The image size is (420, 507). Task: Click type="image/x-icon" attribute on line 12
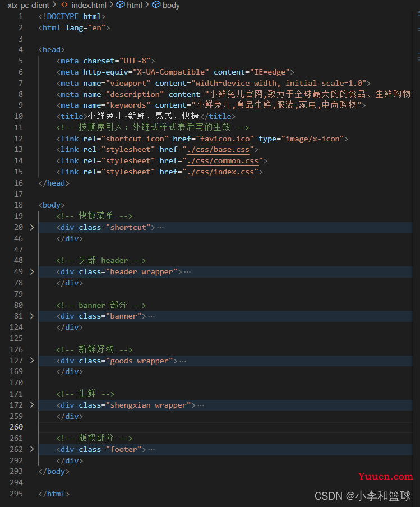[x=301, y=139]
